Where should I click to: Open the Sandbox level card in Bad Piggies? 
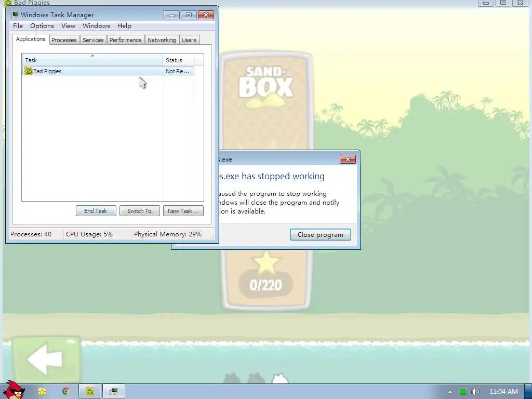(x=267, y=102)
